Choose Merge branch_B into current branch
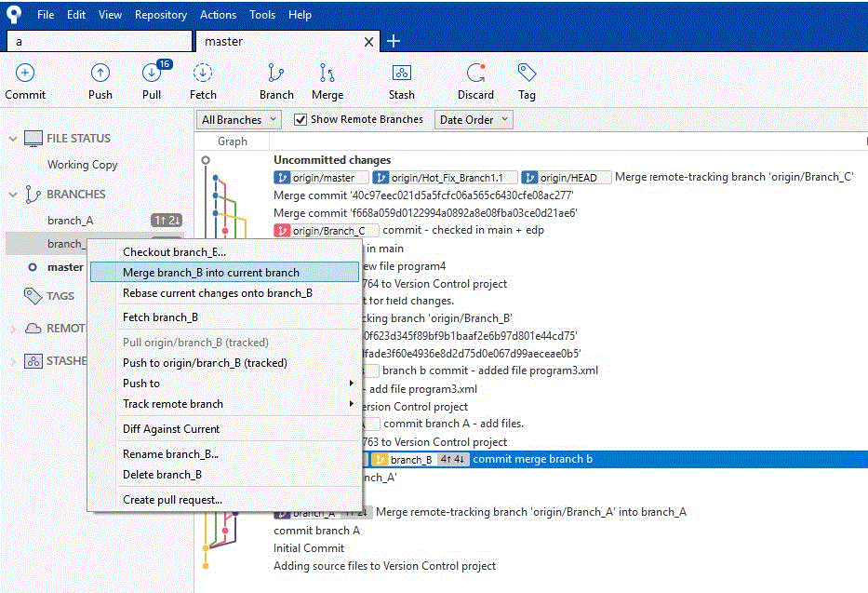This screenshot has height=593, width=868. 224,273
